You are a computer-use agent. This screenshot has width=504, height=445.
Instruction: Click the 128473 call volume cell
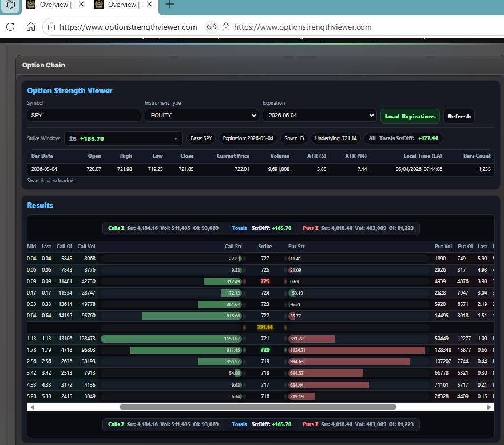click(x=87, y=339)
